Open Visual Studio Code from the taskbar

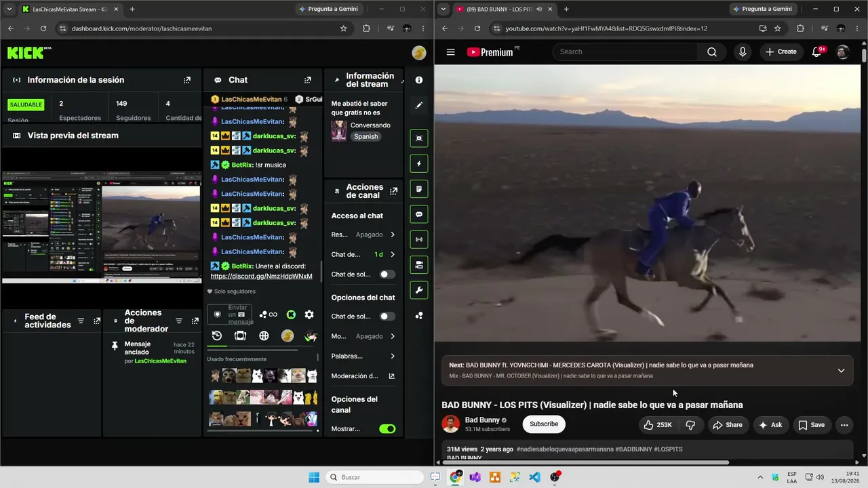[x=535, y=477]
